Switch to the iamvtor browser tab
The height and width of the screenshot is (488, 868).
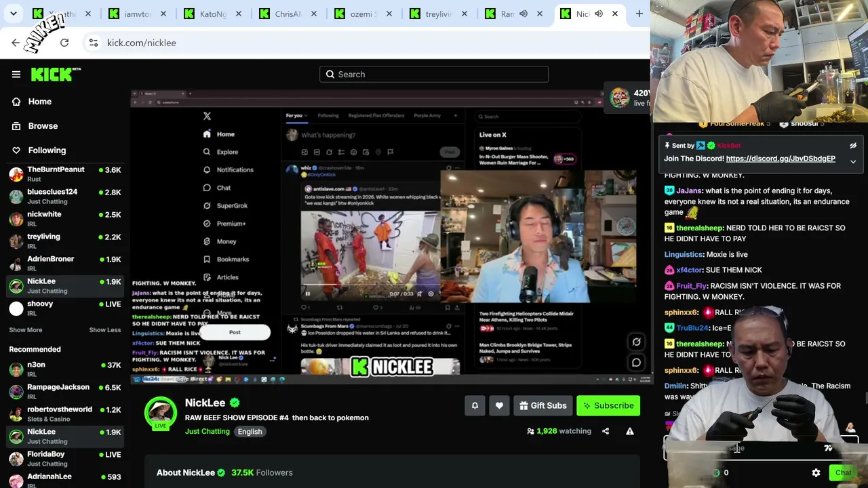tap(138, 14)
